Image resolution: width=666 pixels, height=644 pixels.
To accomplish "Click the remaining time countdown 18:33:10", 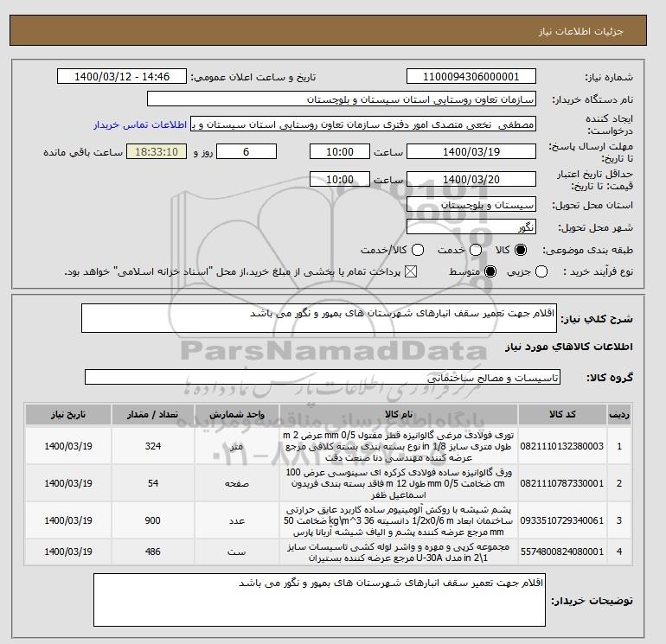I will [x=157, y=151].
